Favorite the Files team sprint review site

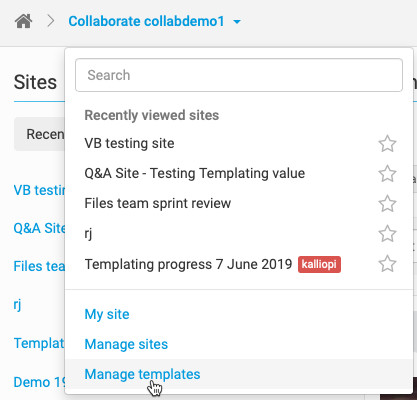387,204
